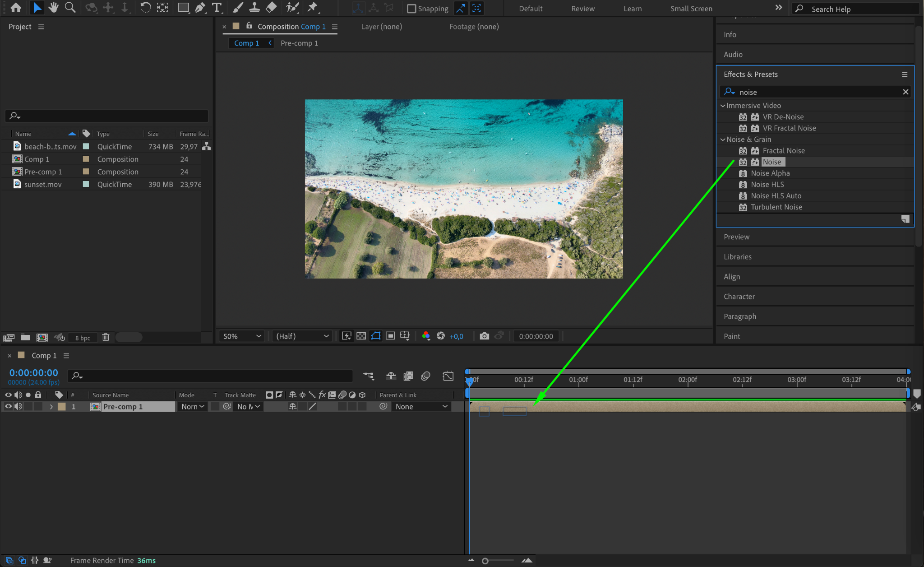Select the Puppet Pin tool
This screenshot has width=924, height=567.
312,8
